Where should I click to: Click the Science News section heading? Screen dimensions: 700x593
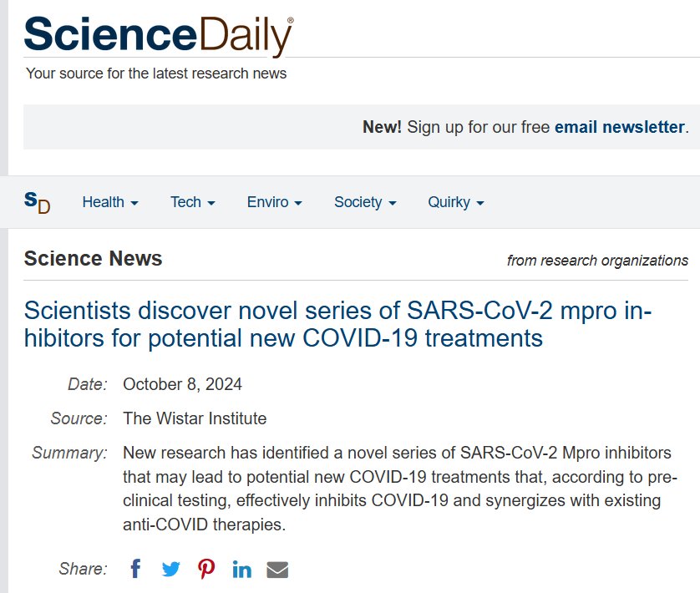(94, 259)
